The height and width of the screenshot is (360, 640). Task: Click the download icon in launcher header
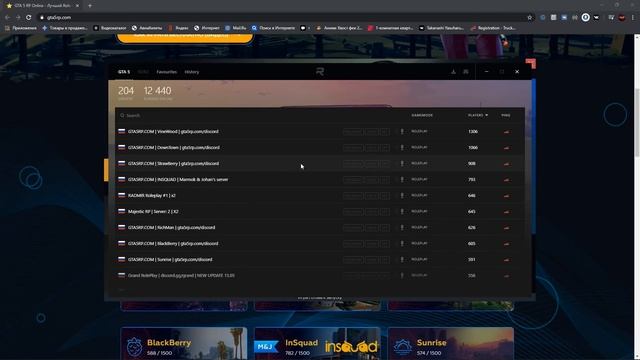point(453,71)
